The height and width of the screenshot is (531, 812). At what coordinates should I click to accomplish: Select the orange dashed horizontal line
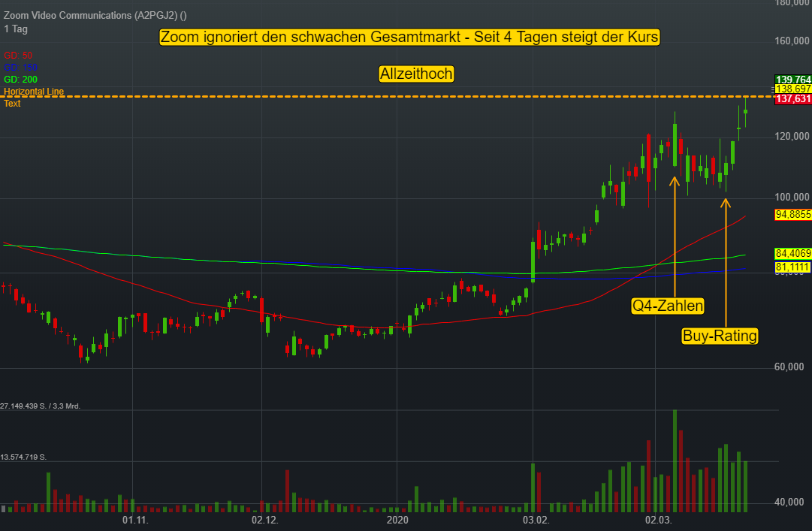point(388,96)
